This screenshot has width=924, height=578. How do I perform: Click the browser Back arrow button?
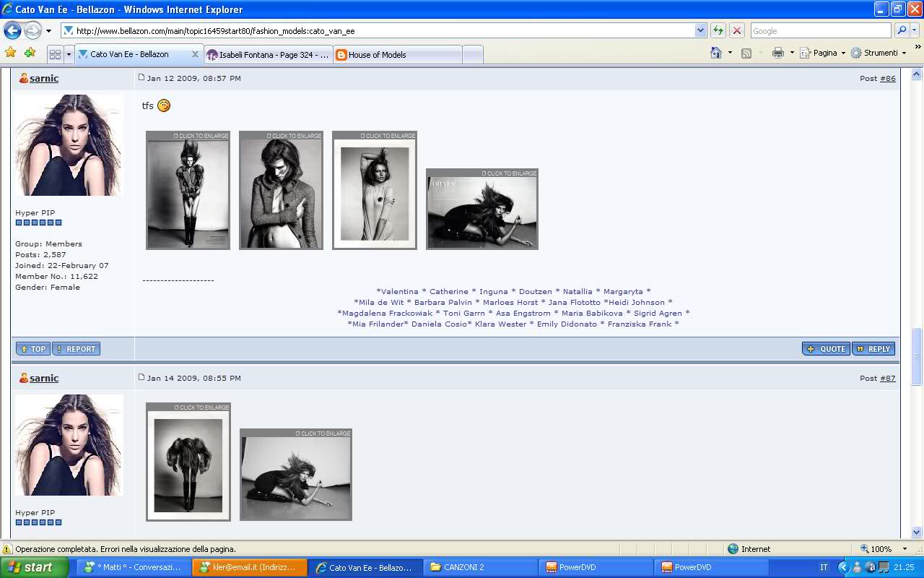(x=12, y=30)
